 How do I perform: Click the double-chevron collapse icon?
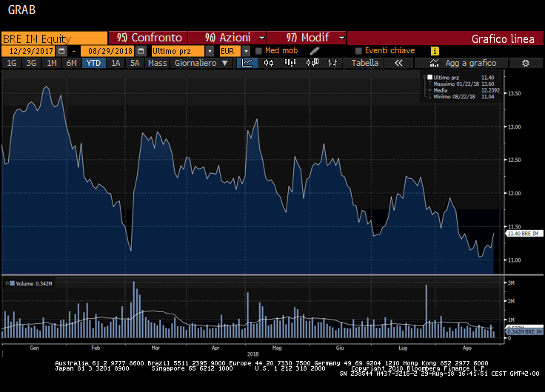pyautogui.click(x=398, y=63)
